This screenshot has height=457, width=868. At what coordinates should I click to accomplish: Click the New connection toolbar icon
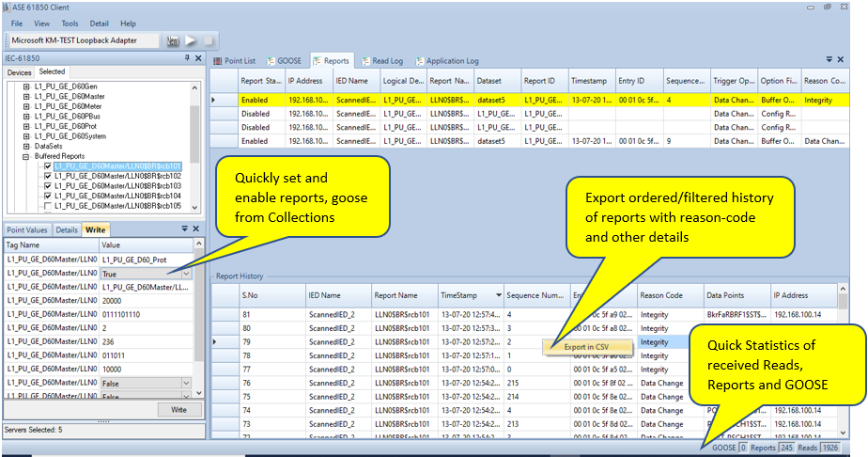173,41
